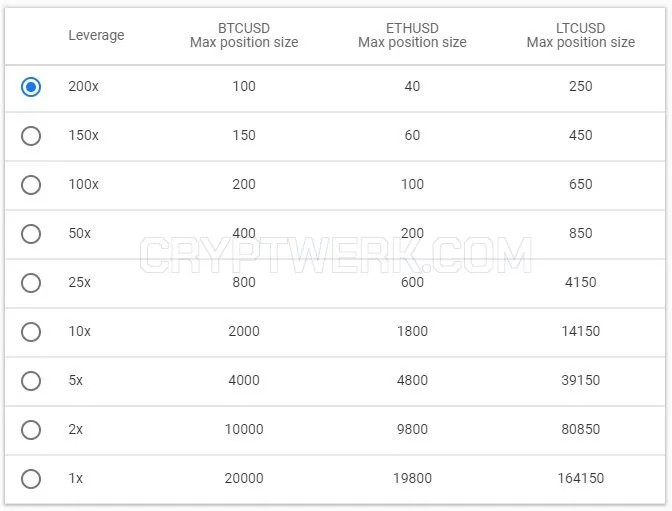Click the 200x label text
This screenshot has width=672, height=511.
84,86
